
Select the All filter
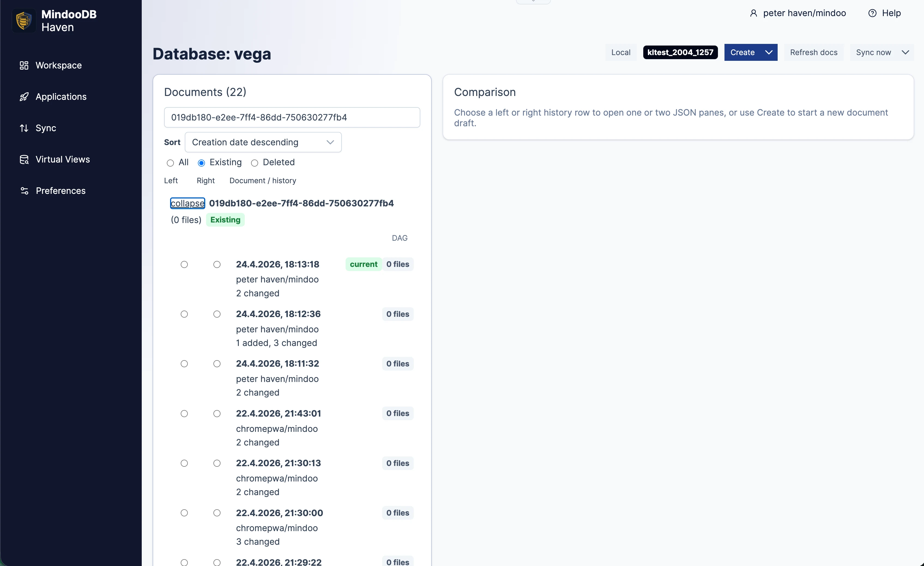coord(170,163)
